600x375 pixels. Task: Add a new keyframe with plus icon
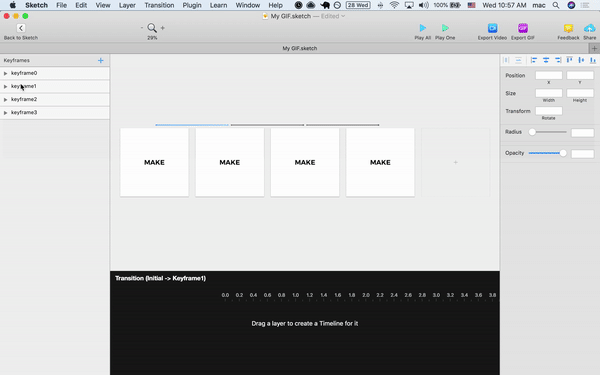click(x=101, y=60)
